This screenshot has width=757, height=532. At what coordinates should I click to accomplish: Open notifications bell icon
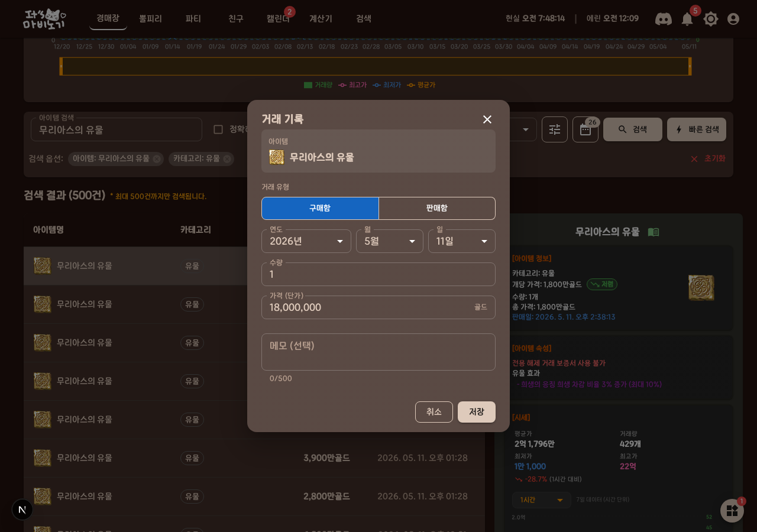point(687,19)
